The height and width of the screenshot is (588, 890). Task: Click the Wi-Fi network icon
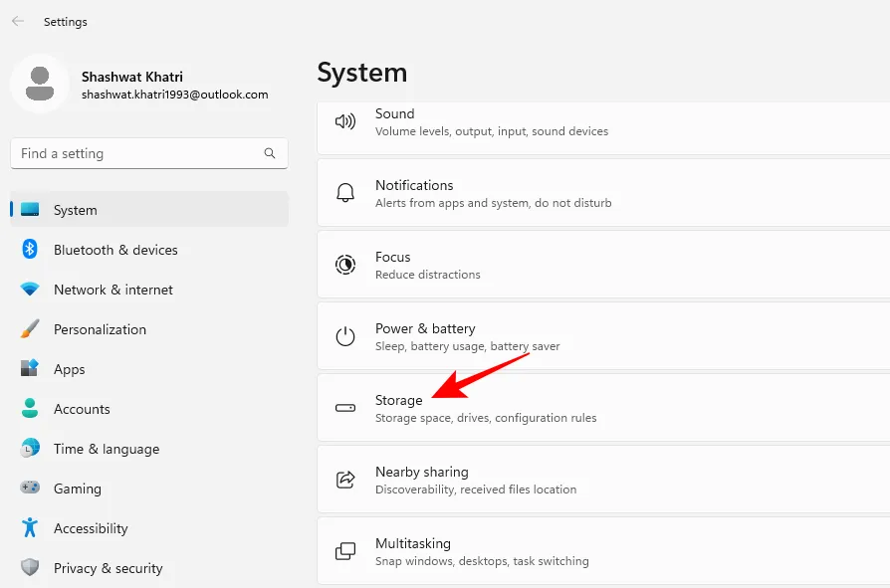[x=30, y=290]
